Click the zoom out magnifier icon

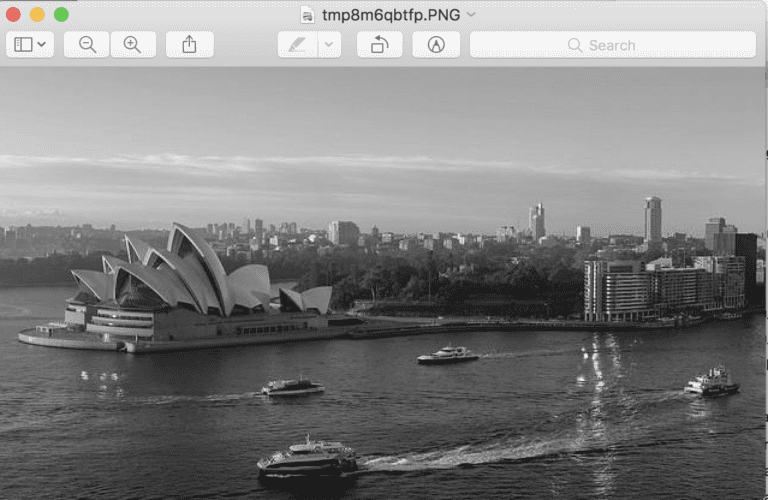(x=87, y=45)
